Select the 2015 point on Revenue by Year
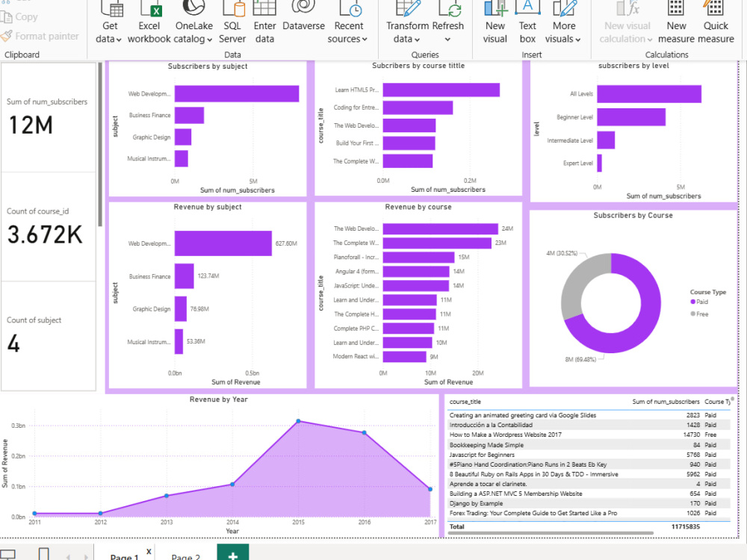 (298, 421)
